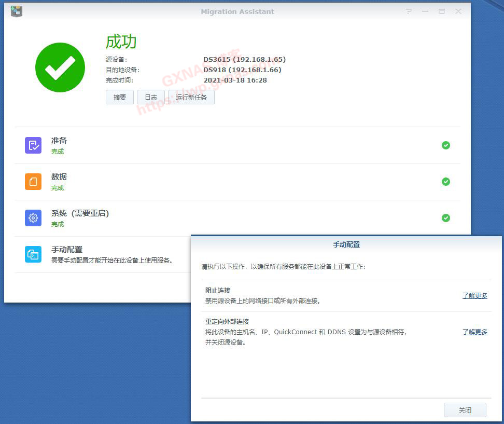This screenshot has height=424, width=504.
Task: Click the 目的地设备: label
Action: [122, 70]
